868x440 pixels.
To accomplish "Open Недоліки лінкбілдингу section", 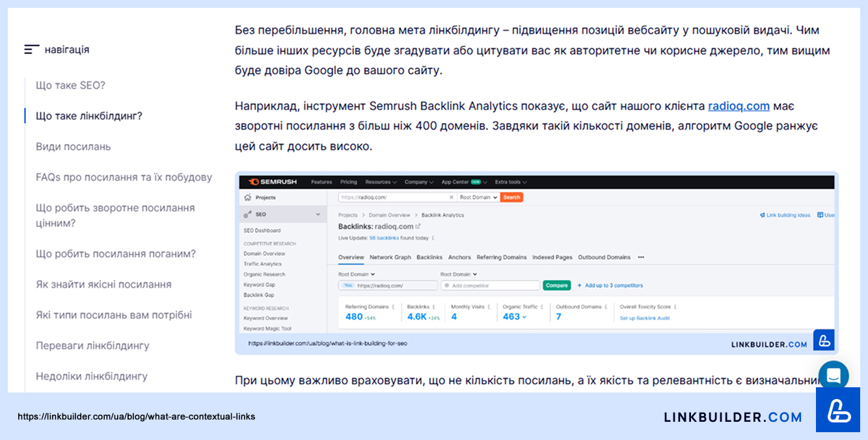I will 92,376.
